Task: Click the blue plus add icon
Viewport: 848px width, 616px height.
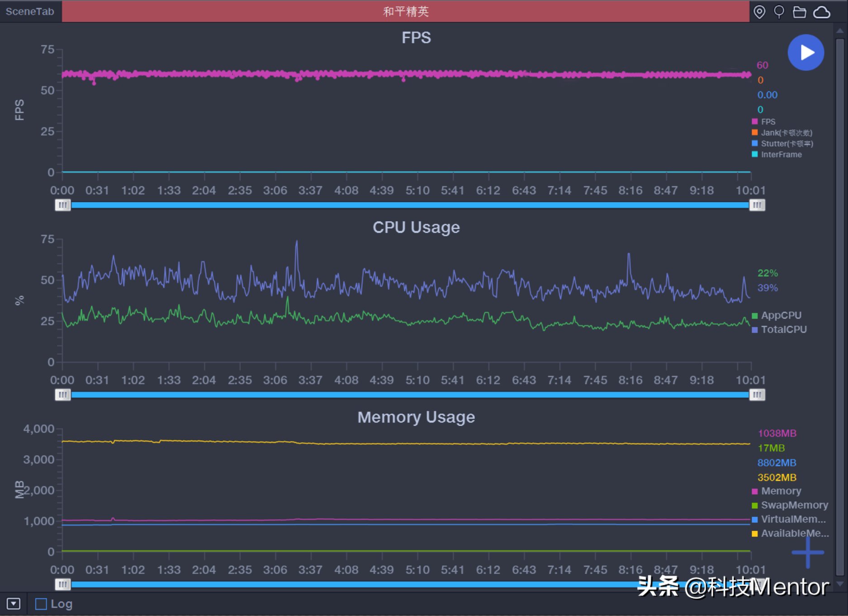Action: click(x=807, y=552)
